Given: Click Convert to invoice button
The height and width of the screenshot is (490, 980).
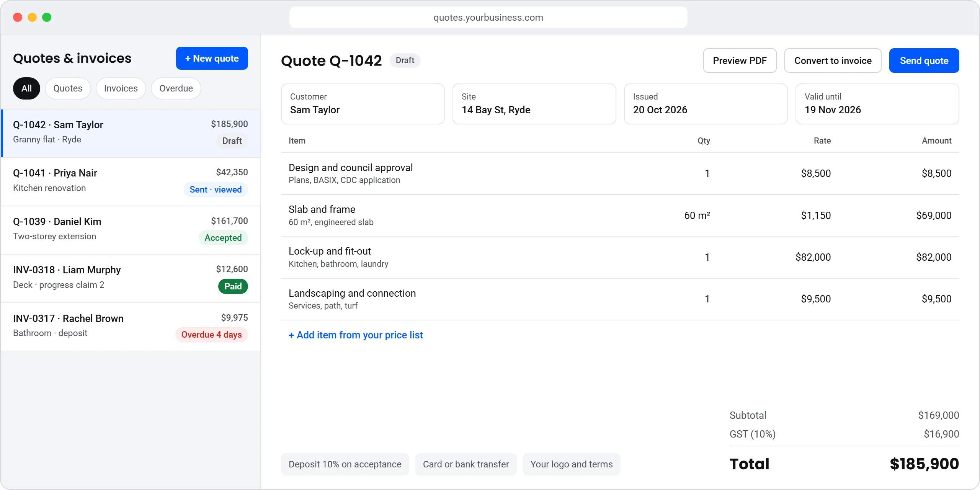Looking at the screenshot, I should tap(833, 60).
